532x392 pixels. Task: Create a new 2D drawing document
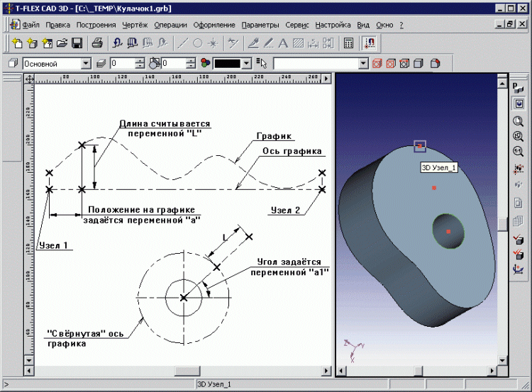pyautogui.click(x=17, y=43)
